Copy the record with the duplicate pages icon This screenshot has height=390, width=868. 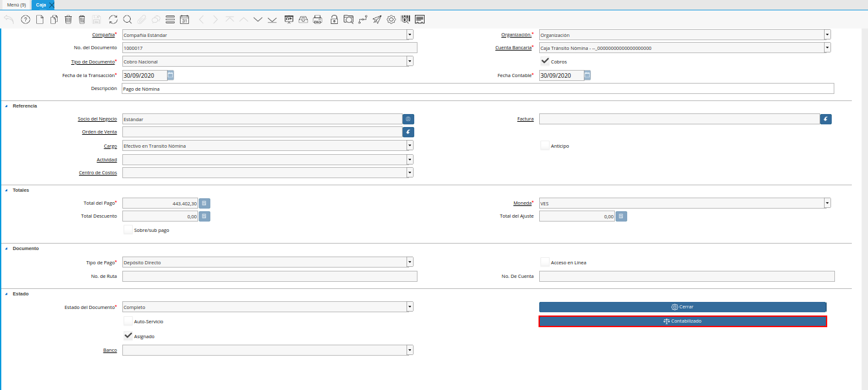(x=54, y=19)
